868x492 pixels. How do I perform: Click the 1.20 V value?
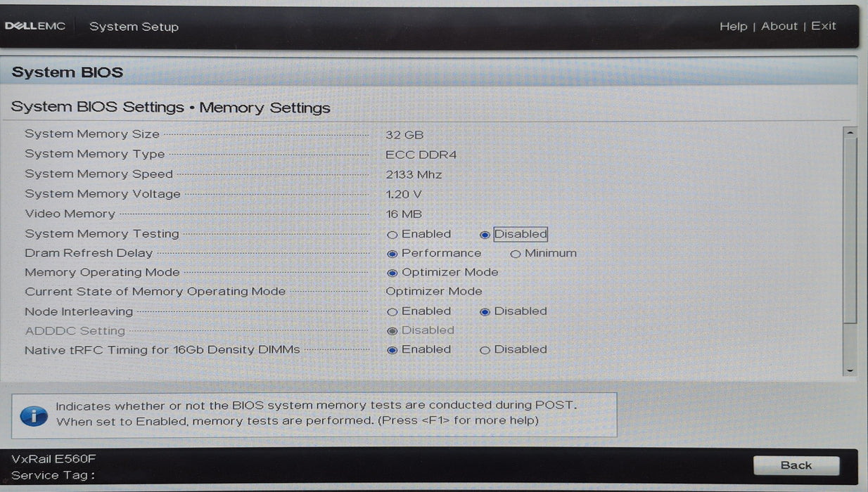click(404, 194)
